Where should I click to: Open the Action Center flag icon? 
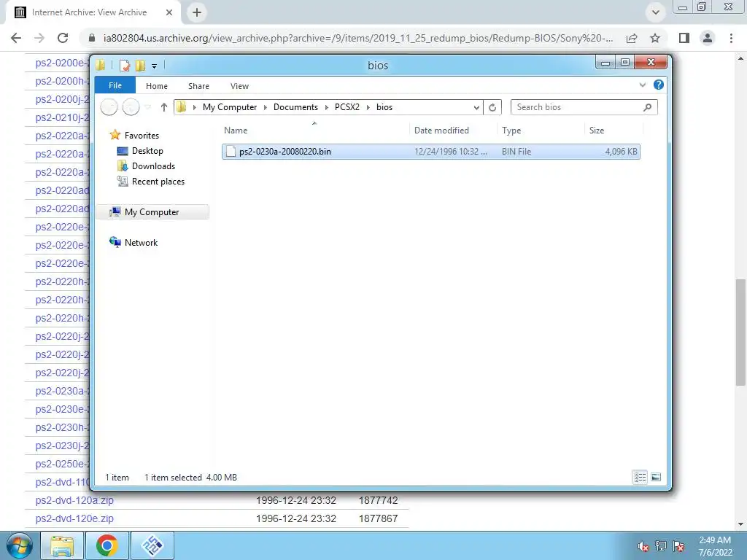pyautogui.click(x=678, y=545)
